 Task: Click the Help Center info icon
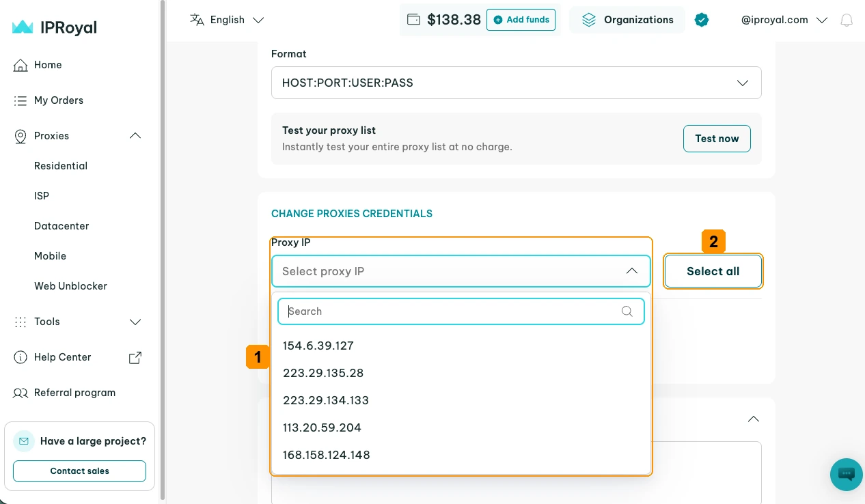click(x=20, y=357)
